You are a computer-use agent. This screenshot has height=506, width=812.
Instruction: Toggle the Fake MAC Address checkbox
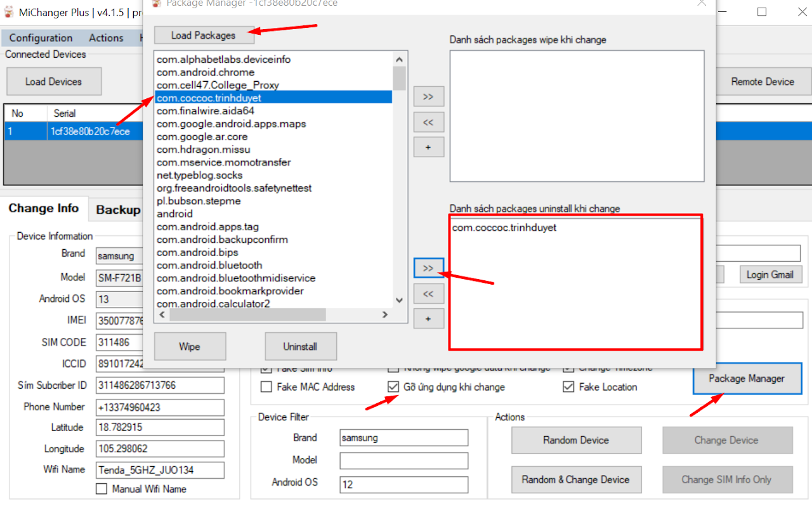click(x=266, y=387)
